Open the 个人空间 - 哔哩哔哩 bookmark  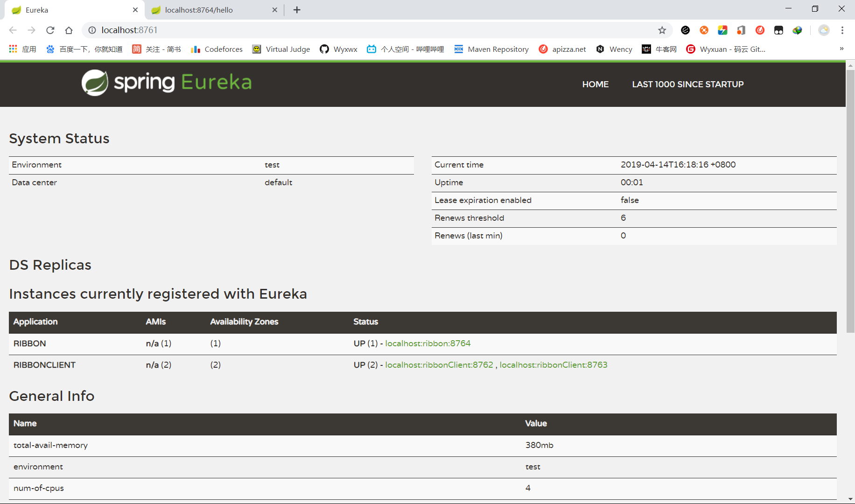click(405, 49)
